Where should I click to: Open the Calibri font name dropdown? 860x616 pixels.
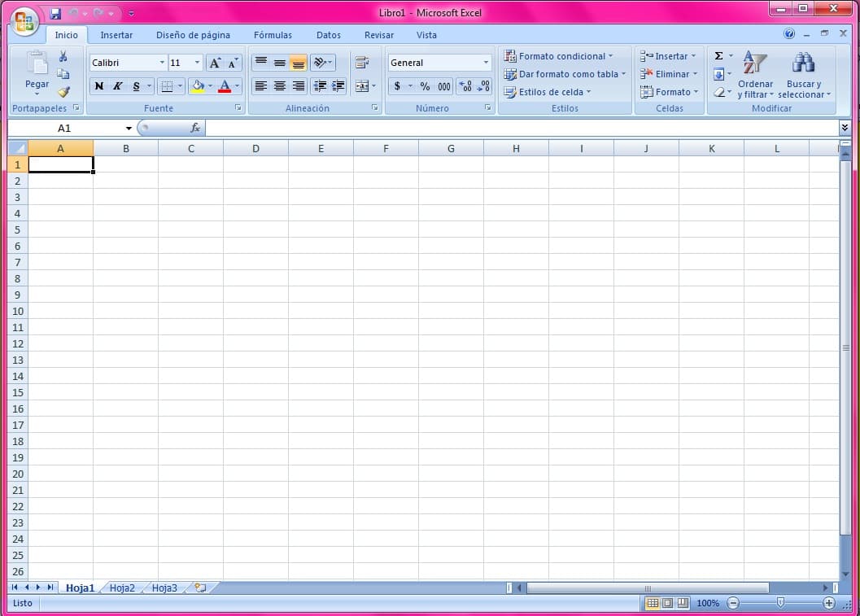tap(162, 63)
